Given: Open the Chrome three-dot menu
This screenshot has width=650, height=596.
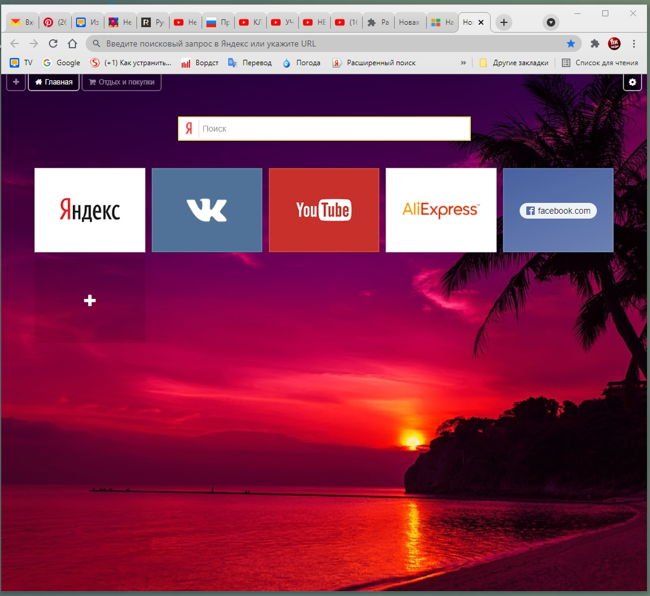Looking at the screenshot, I should 634,44.
